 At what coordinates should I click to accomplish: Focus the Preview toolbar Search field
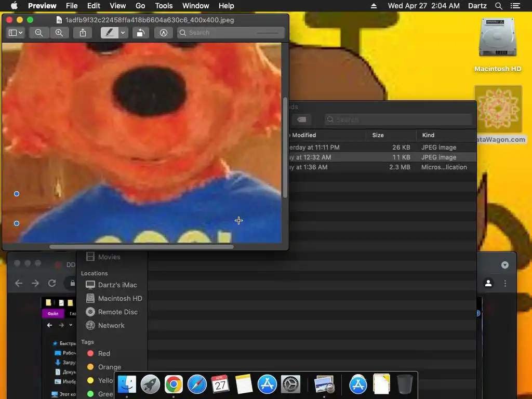pos(231,33)
